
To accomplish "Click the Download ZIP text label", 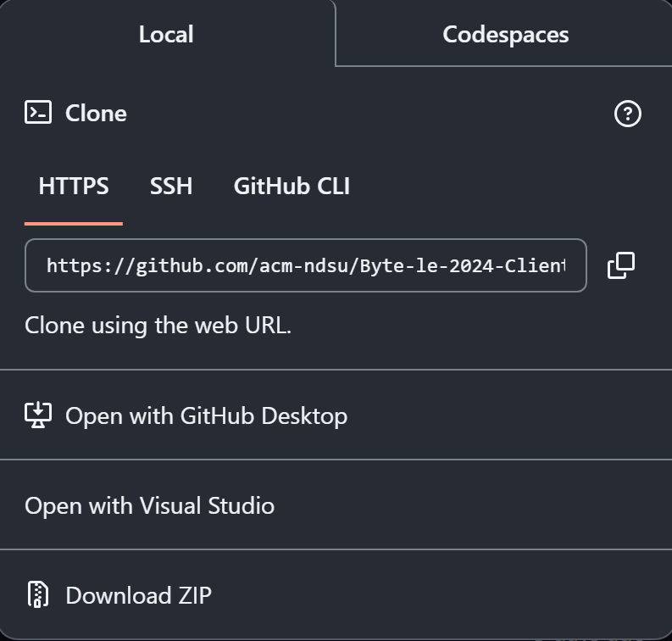I will (138, 595).
